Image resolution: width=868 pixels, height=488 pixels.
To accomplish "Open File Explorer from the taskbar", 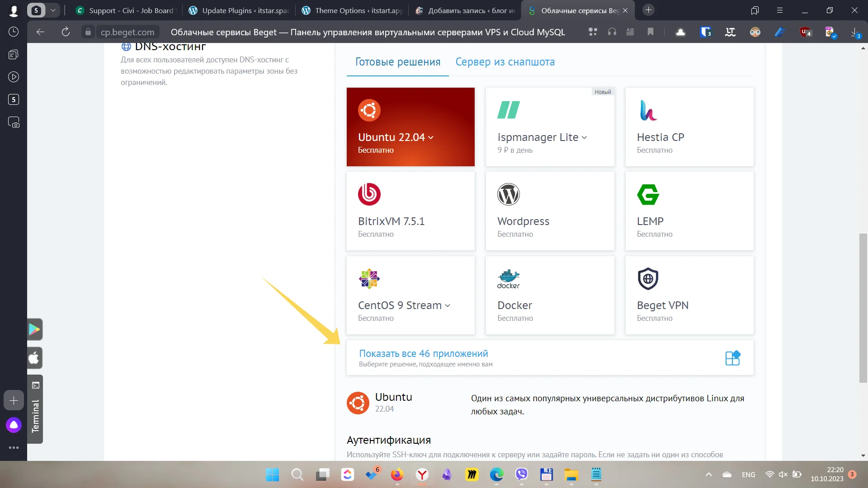I will click(x=571, y=474).
